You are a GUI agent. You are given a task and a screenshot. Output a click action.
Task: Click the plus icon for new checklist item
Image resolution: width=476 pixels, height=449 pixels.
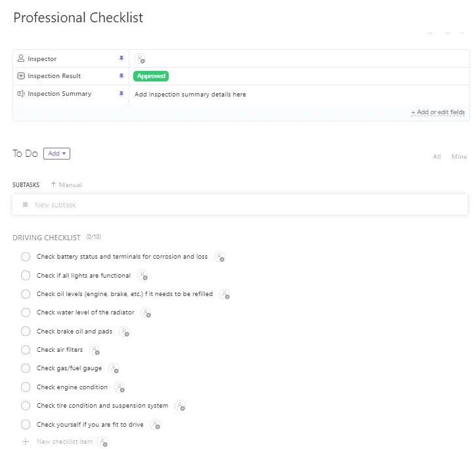tap(26, 441)
